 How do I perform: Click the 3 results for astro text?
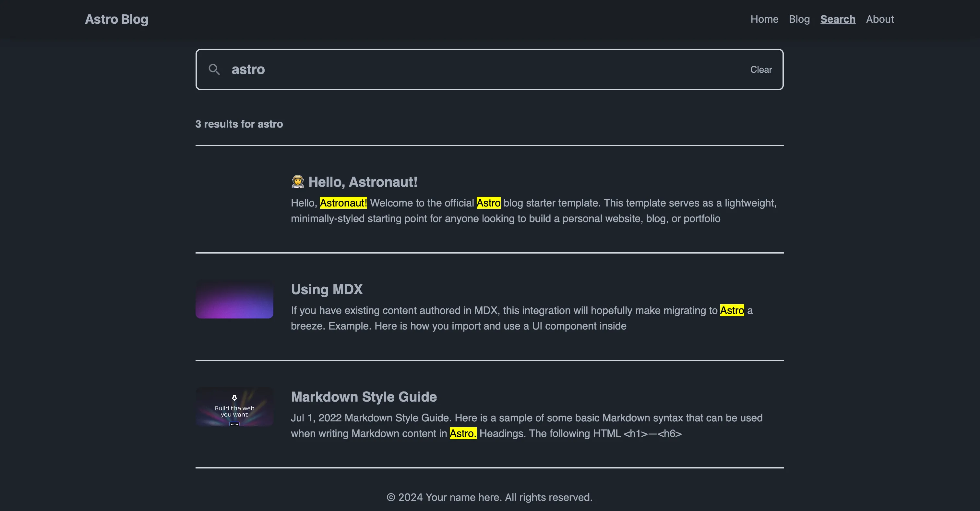(x=239, y=124)
